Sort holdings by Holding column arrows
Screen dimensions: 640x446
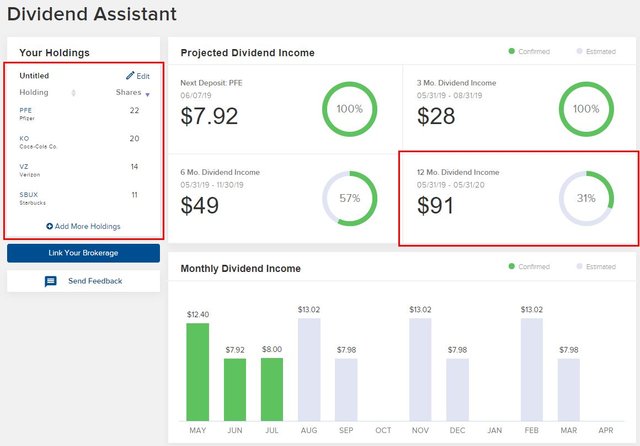click(73, 93)
